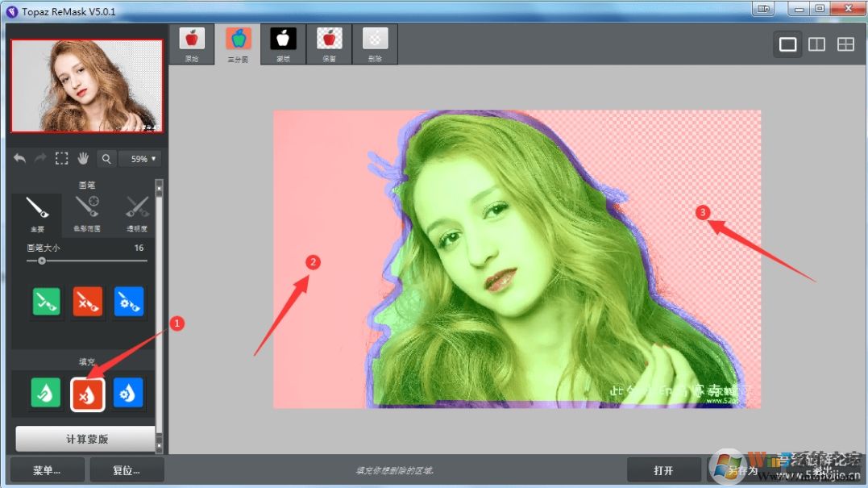Pick the dashed rectangle selection tool
Screen dimensions: 868x488
pos(61,159)
